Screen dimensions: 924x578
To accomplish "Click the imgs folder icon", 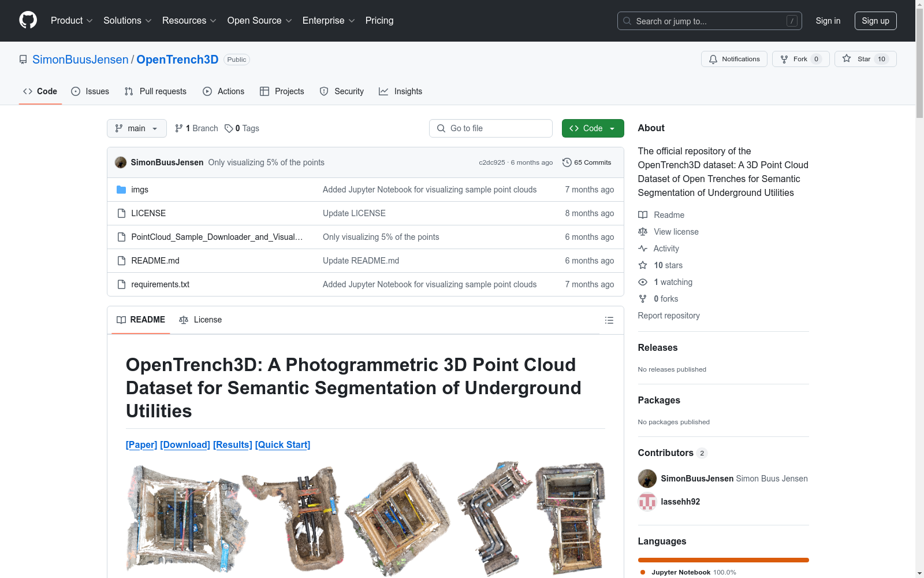I will [121, 190].
